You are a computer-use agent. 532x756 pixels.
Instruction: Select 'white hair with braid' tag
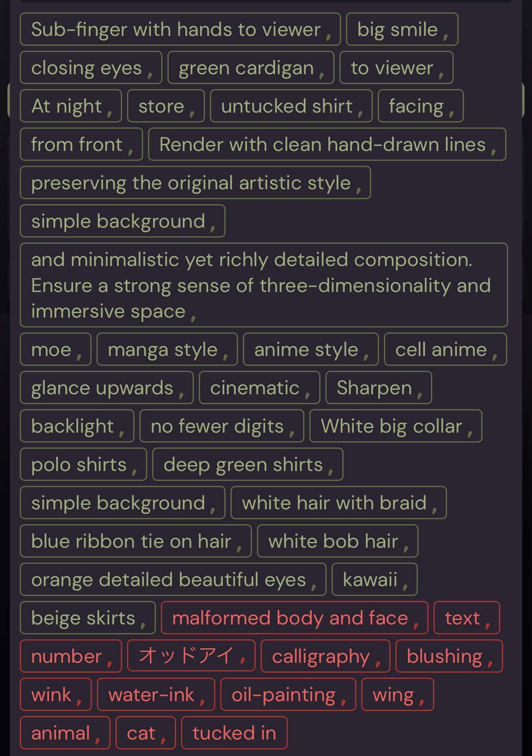click(x=339, y=503)
